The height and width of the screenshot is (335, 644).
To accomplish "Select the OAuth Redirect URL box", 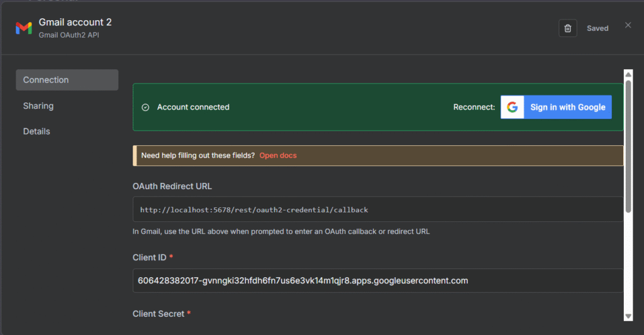I will 377,209.
